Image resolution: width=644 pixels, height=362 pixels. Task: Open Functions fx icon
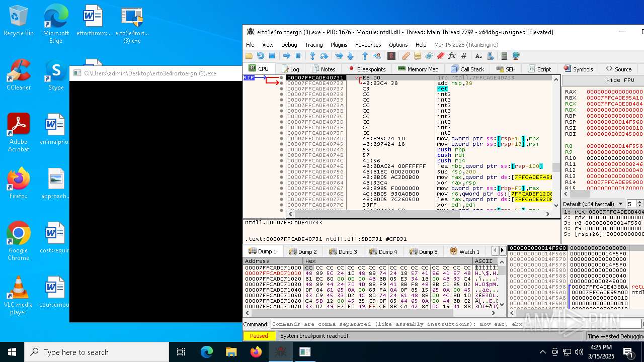(452, 56)
